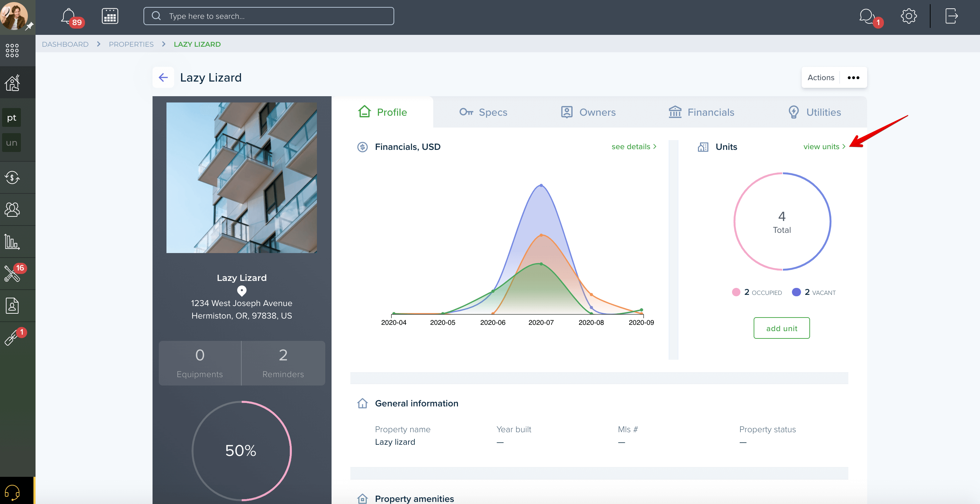
Task: Click 'Lazy lizard' property name value
Action: click(x=395, y=442)
